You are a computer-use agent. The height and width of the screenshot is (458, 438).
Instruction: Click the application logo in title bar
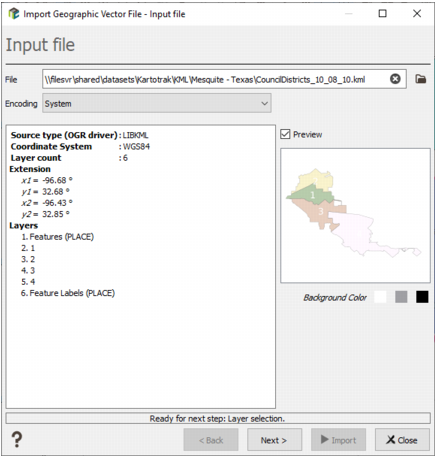14,14
